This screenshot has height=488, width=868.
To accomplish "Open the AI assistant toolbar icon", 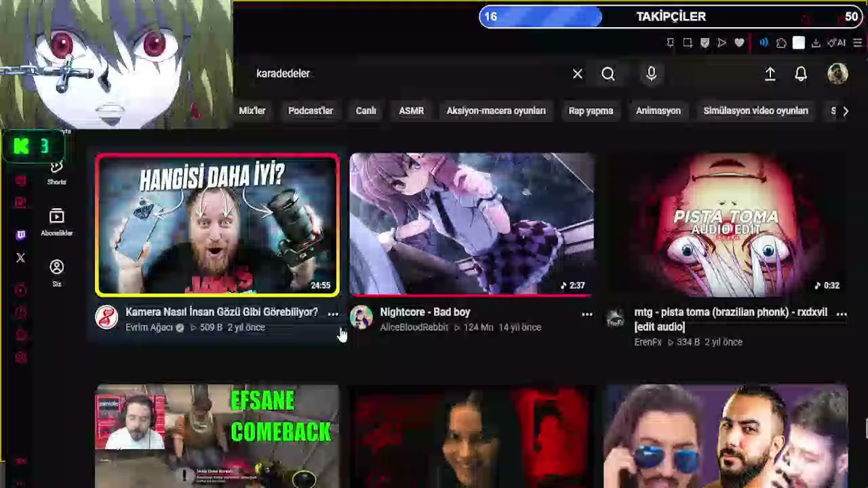I will point(837,43).
